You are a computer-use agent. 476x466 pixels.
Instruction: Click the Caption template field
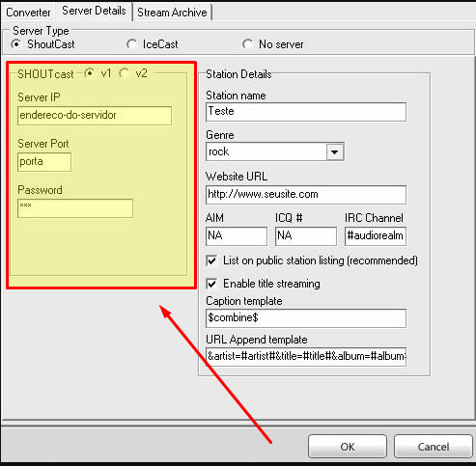(x=306, y=318)
